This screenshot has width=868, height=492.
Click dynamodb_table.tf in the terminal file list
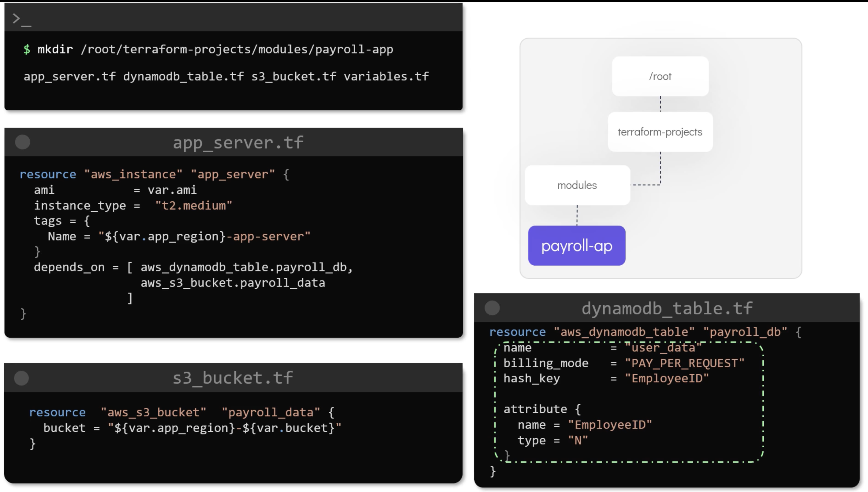pyautogui.click(x=183, y=76)
